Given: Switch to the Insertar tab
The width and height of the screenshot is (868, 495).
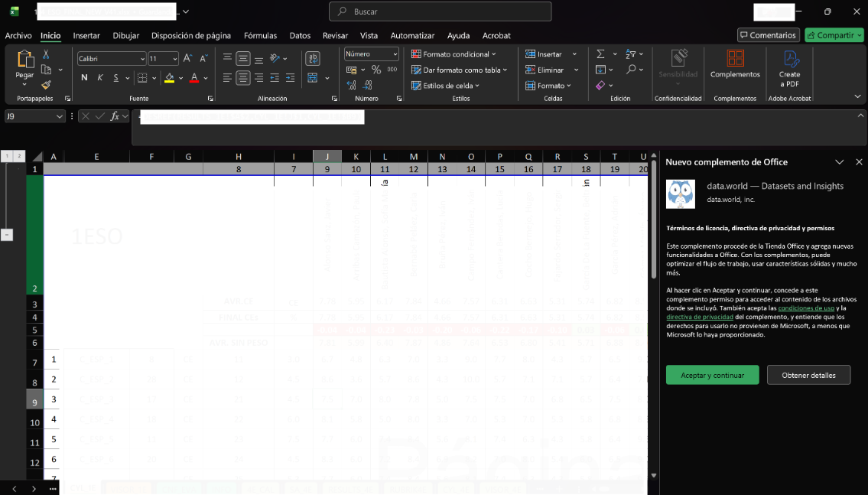Looking at the screenshot, I should pos(86,35).
